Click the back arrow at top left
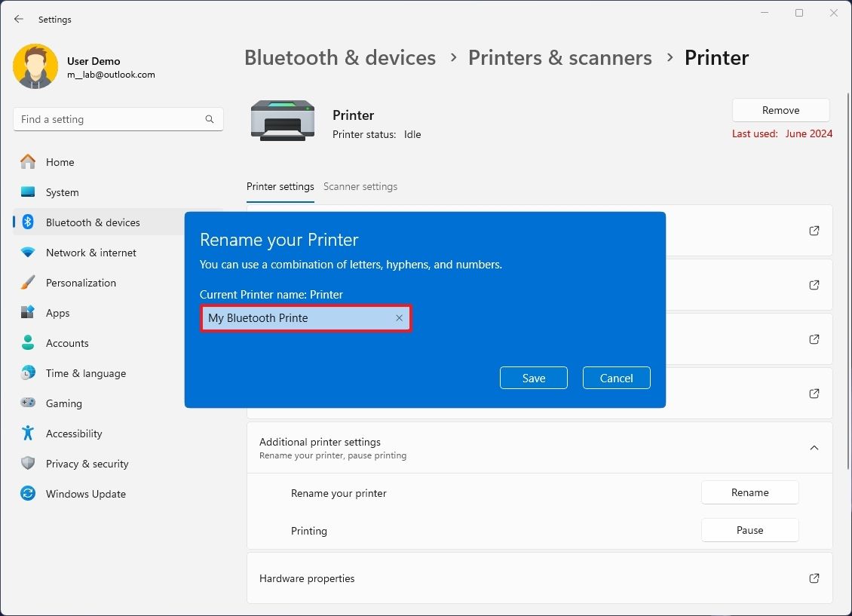 (x=18, y=19)
